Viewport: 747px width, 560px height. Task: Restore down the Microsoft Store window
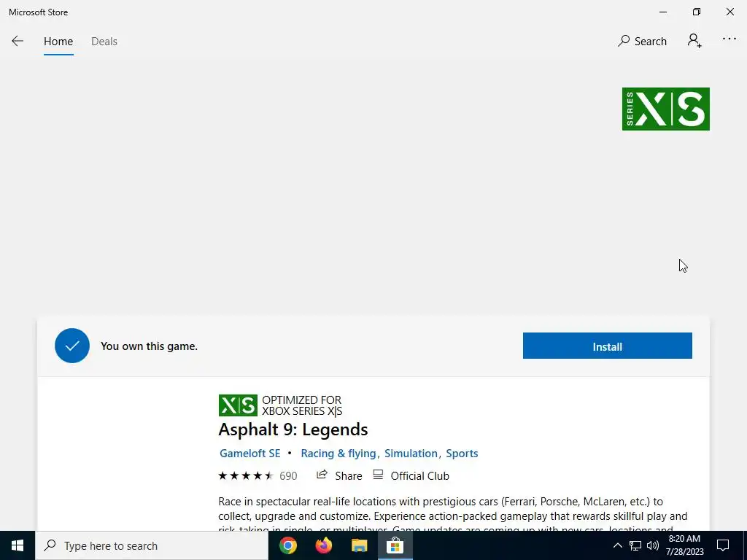pos(697,12)
